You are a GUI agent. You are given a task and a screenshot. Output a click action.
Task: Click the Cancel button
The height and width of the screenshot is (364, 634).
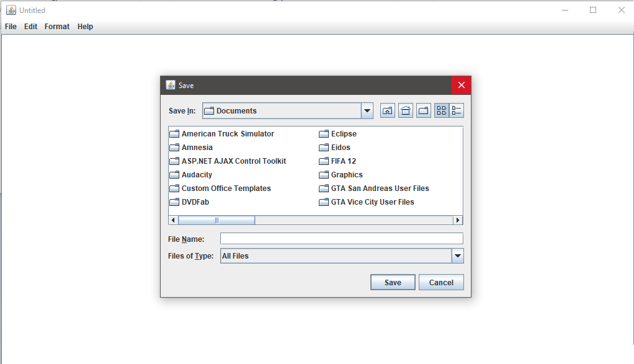pyautogui.click(x=441, y=282)
